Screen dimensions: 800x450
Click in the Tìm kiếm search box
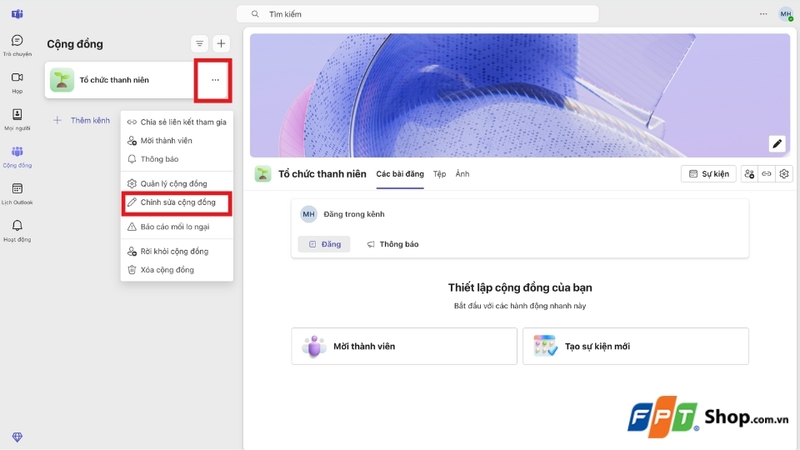pos(417,14)
